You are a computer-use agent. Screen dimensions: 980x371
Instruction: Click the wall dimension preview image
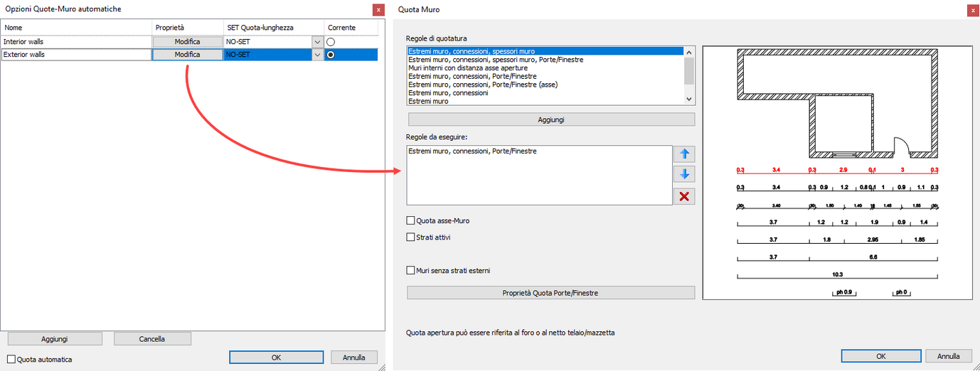point(838,173)
